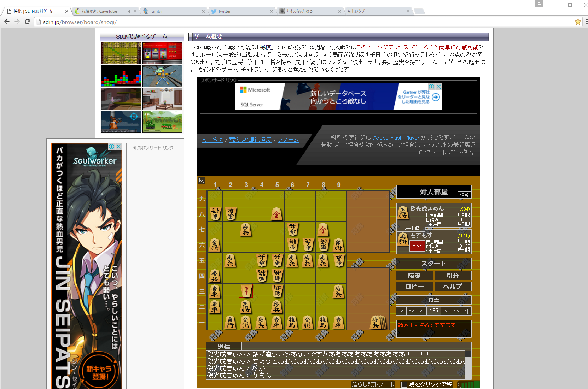588x389 pixels.
Task: Click the スタート button
Action: (434, 264)
